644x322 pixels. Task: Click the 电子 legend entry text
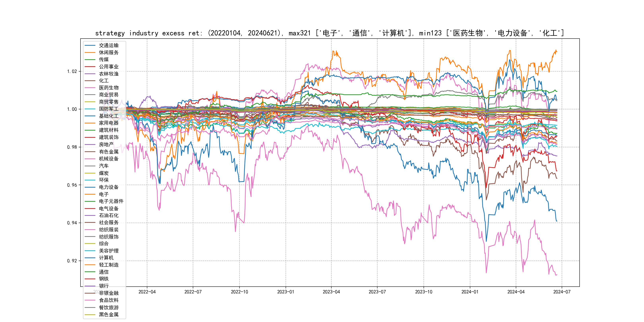tap(104, 194)
